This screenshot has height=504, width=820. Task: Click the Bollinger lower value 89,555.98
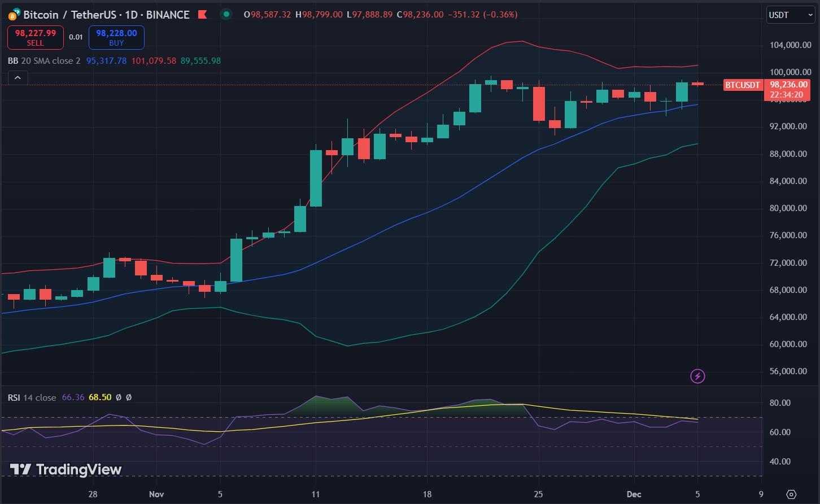click(200, 60)
